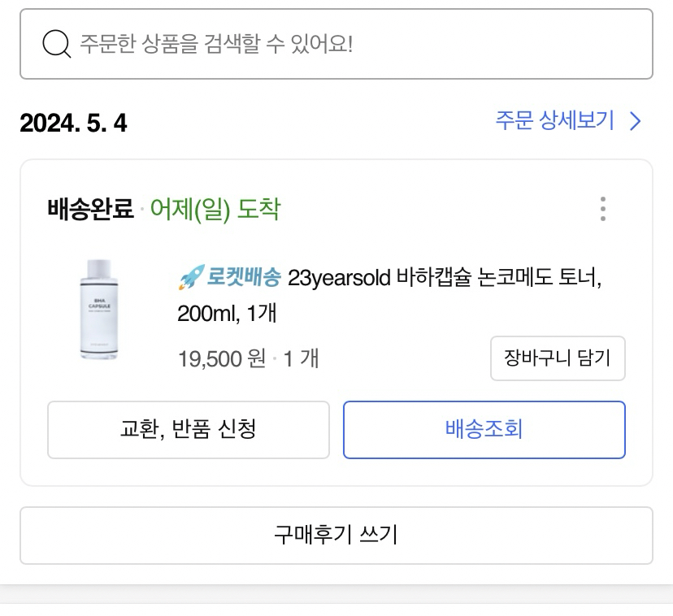Click the 200ml, 1개 product option text
The image size is (673, 616).
[x=227, y=313]
